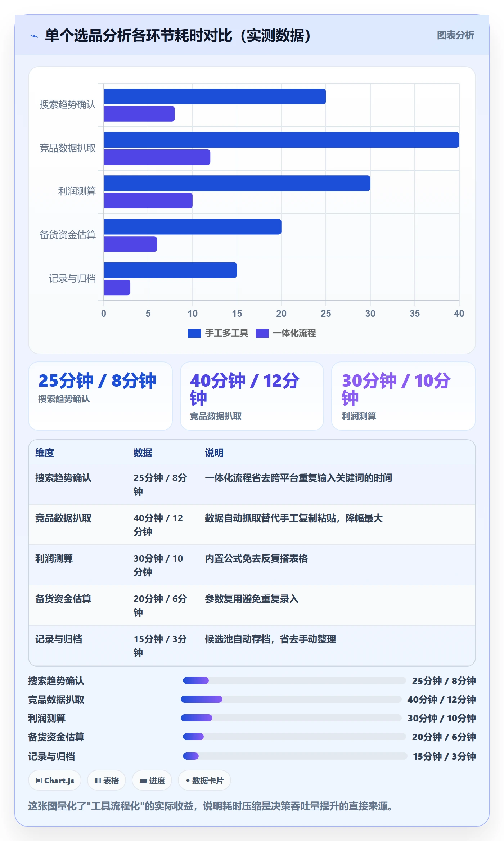504x841 pixels.
Task: Click the lightning icon beside the title
Action: (34, 36)
